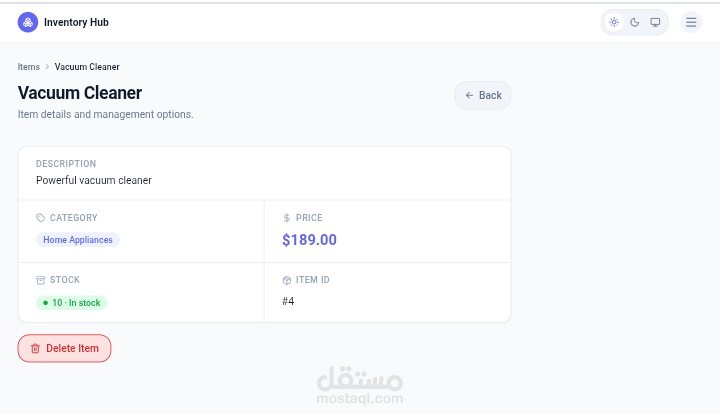The height and width of the screenshot is (414, 720).
Task: Click the $189.00 price value
Action: click(309, 240)
